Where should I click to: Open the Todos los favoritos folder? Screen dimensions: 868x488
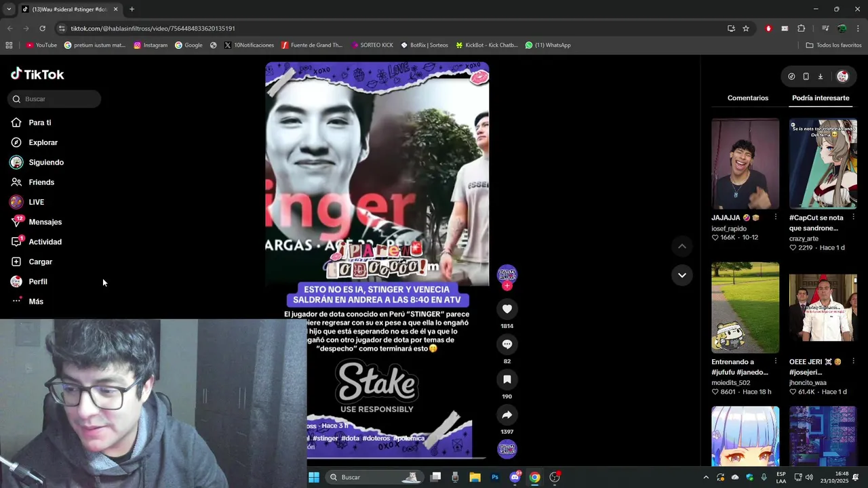[x=833, y=45]
